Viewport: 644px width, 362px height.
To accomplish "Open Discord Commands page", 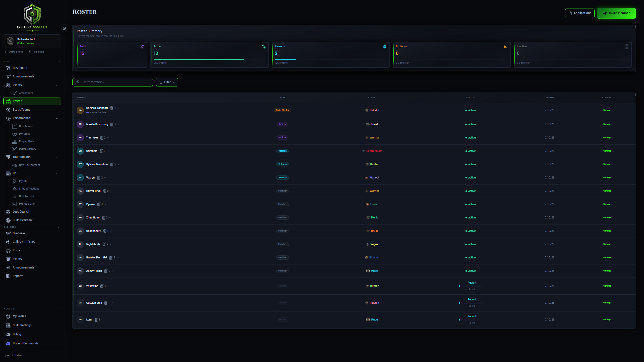I will (x=32, y=343).
